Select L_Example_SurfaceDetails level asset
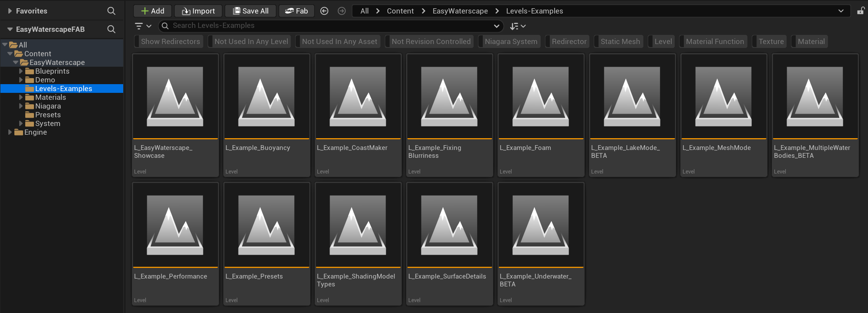The image size is (868, 313). pos(450,244)
